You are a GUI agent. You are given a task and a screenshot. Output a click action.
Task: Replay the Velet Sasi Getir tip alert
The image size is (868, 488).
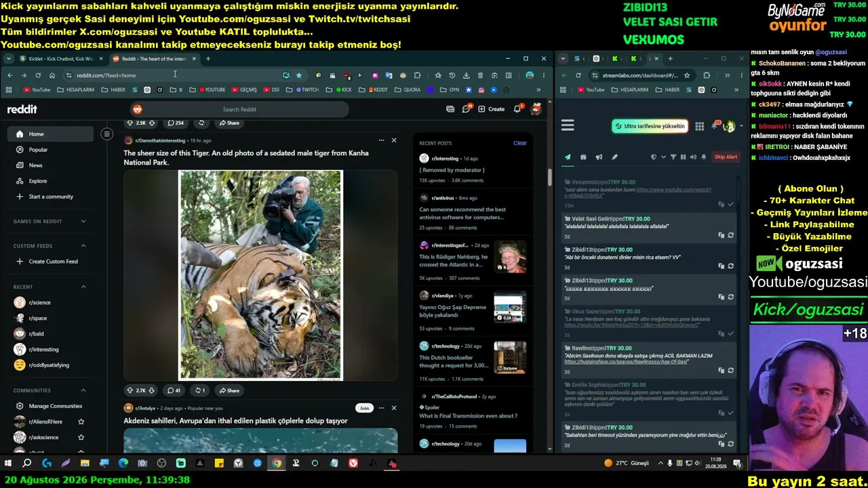[730, 235]
